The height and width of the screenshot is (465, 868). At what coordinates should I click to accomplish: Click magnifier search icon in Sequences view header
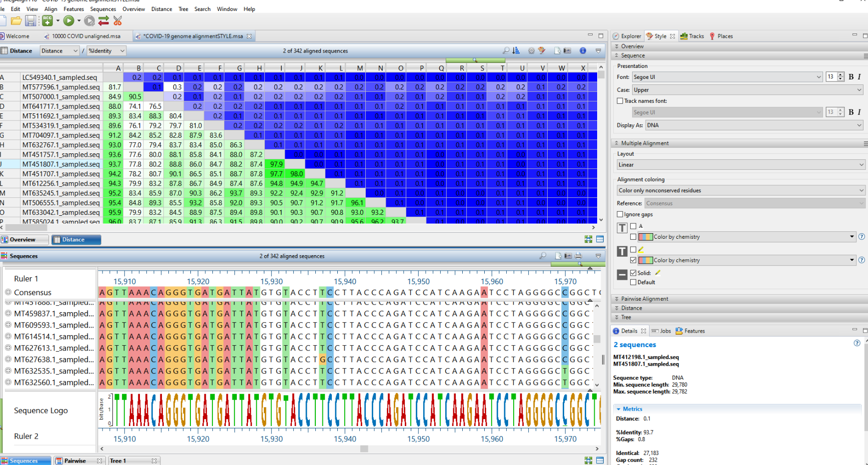[543, 256]
